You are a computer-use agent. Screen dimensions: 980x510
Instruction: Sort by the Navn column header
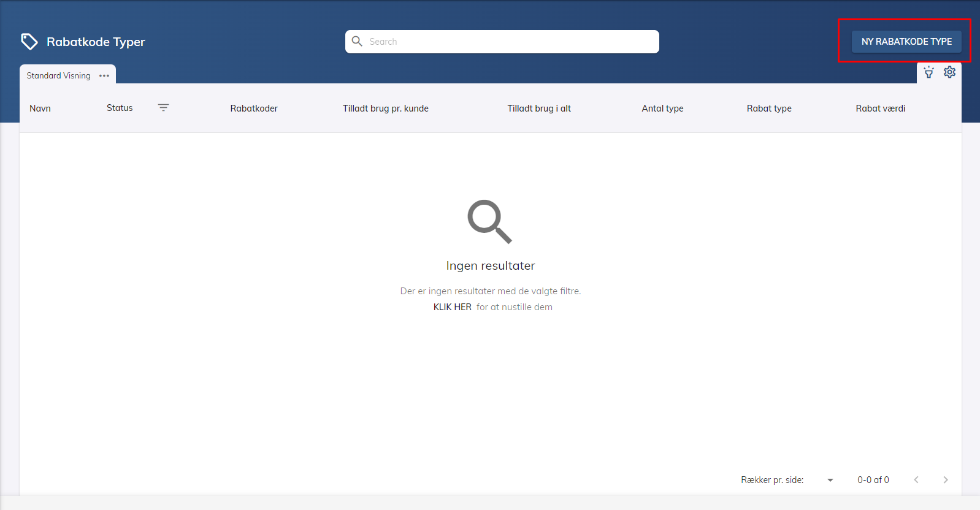(40, 108)
